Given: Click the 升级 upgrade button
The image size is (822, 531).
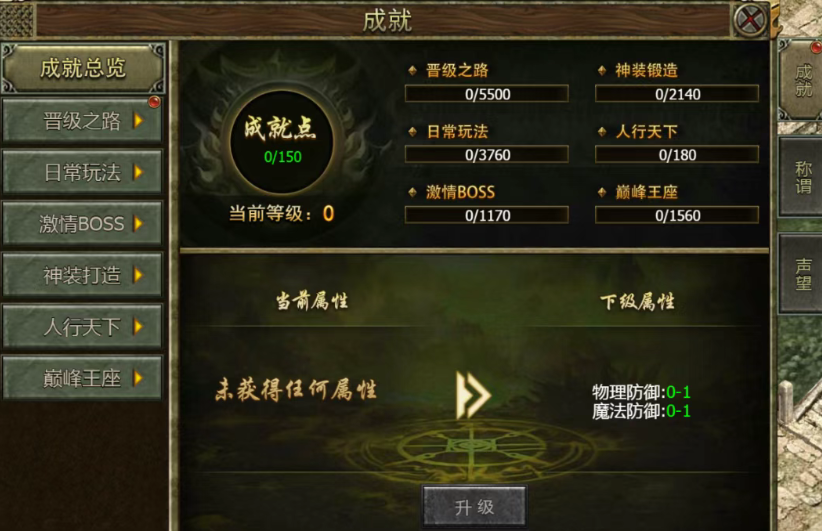Looking at the screenshot, I should [x=474, y=506].
